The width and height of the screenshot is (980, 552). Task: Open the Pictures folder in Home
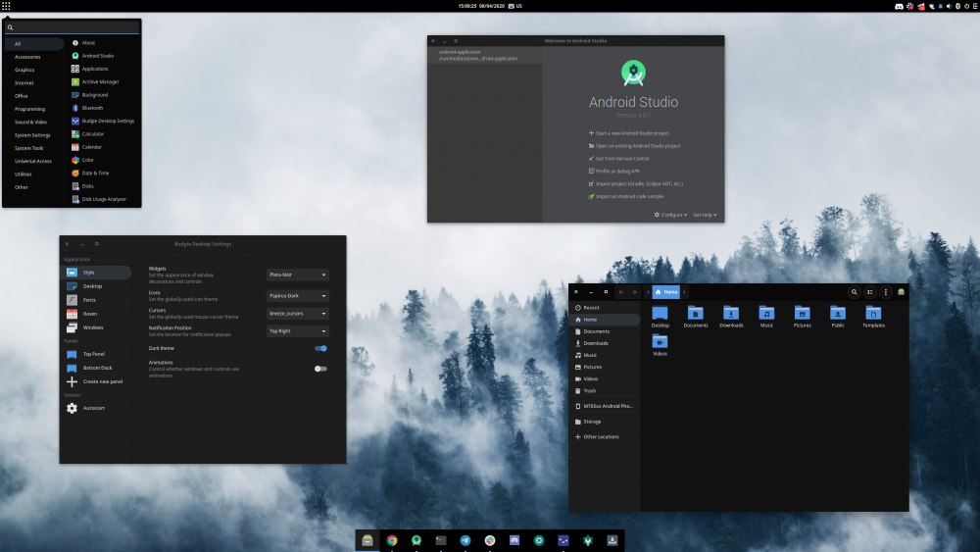point(802,315)
